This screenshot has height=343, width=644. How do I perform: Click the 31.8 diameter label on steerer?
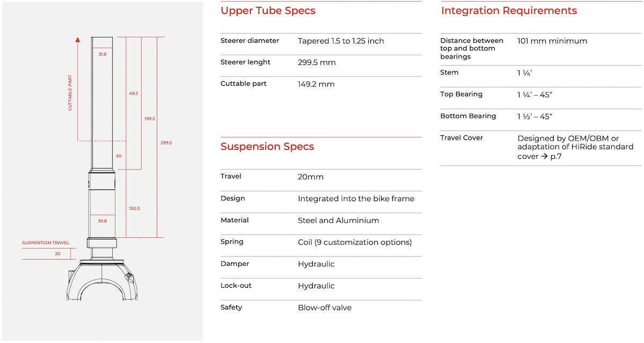point(102,54)
